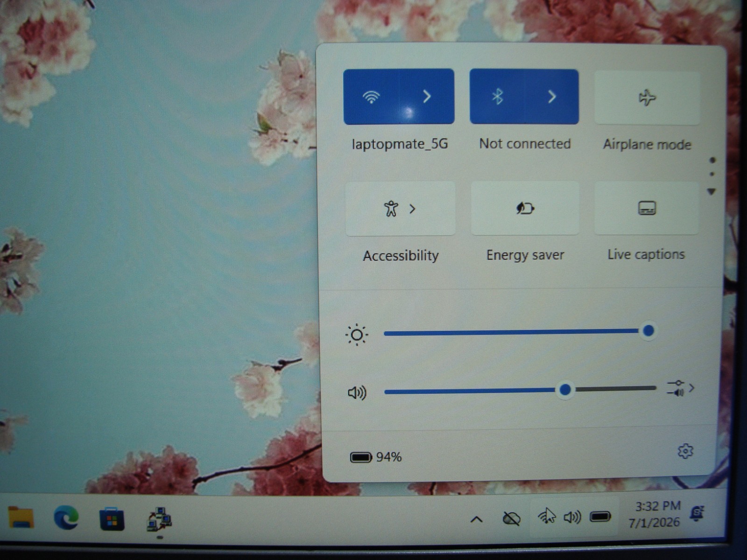Click the laptopmate_5G network label

coord(400,144)
